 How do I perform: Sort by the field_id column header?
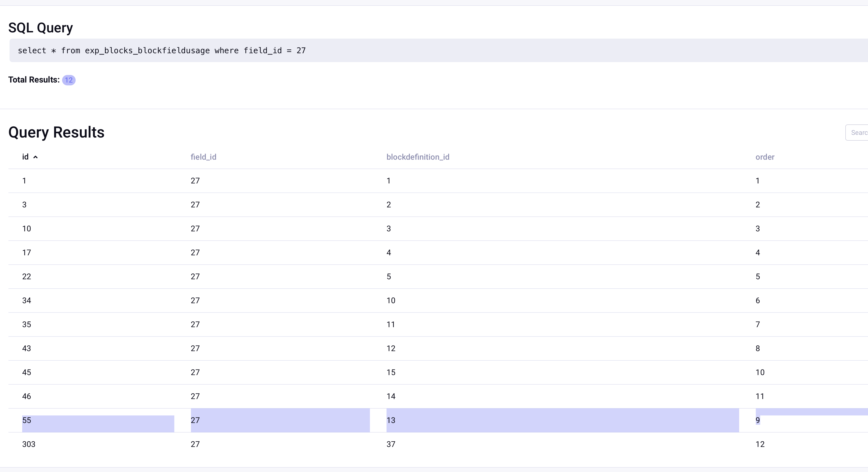tap(204, 157)
